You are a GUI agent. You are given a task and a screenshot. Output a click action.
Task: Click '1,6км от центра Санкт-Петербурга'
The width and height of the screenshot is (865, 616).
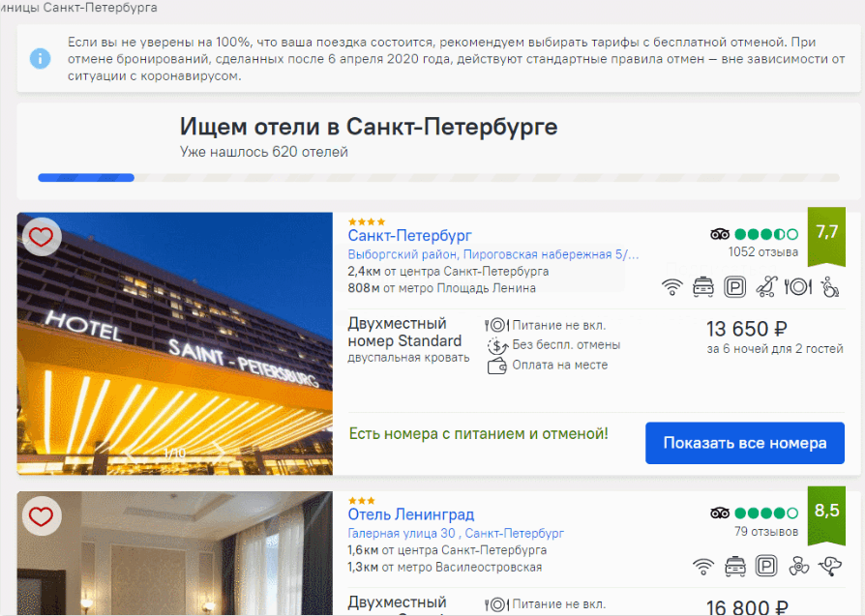(447, 550)
